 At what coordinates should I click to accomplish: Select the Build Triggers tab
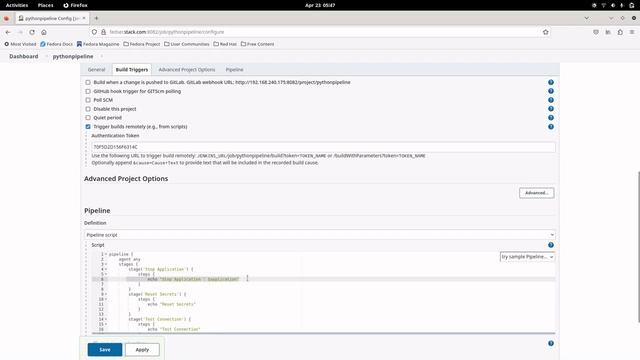click(132, 69)
